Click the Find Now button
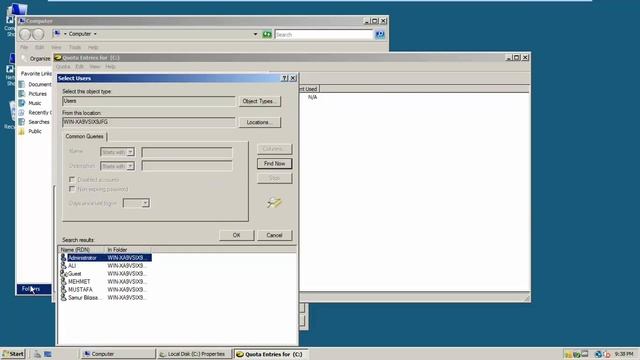 pyautogui.click(x=274, y=164)
